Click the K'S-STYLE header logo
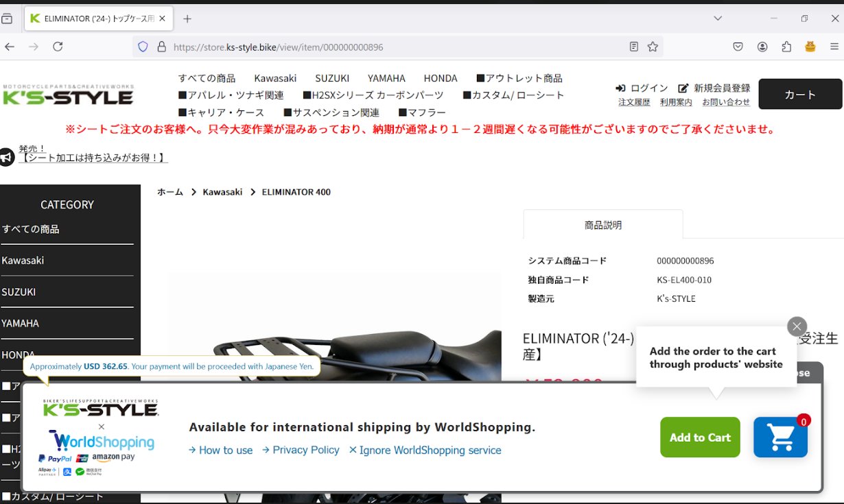Viewport: 844px width, 504px height. tap(68, 95)
